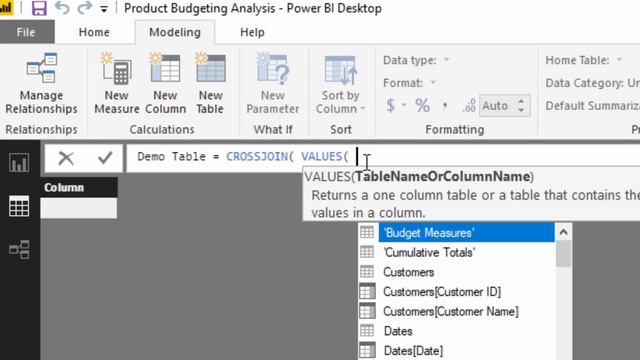Create a New Table
The image size is (640, 360).
pos(210,84)
